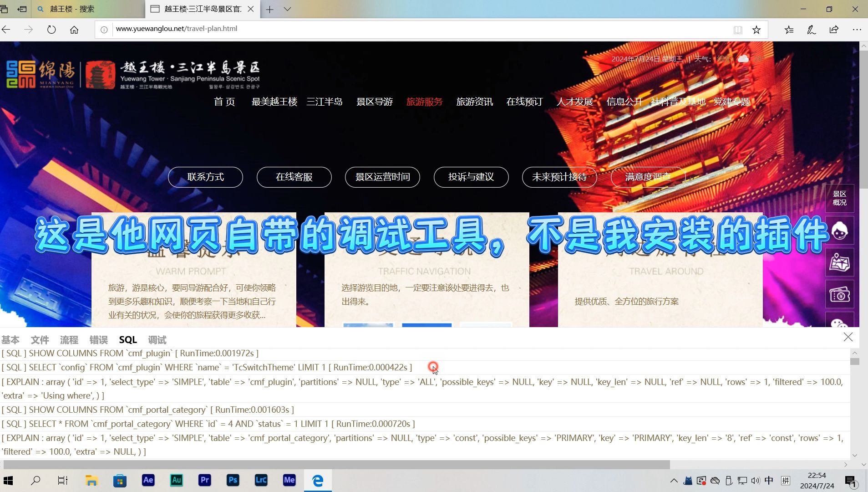Open the 景区导游 menu
868x492 pixels.
(375, 102)
